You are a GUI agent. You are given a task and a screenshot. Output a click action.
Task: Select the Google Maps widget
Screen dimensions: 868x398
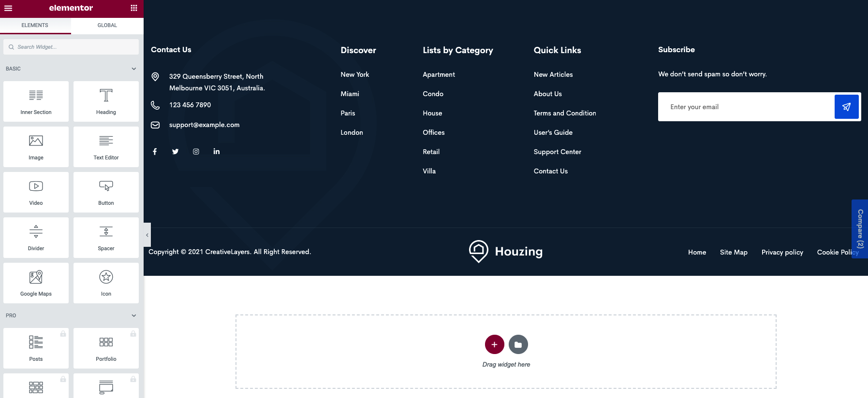pyautogui.click(x=36, y=283)
